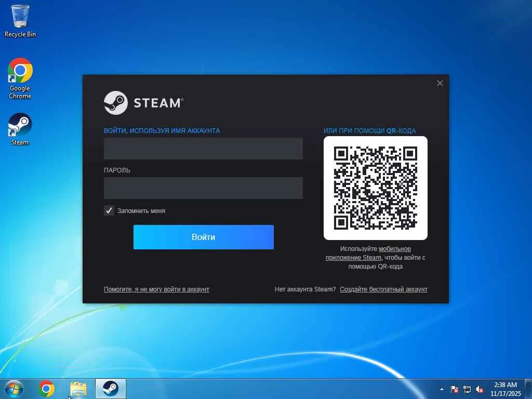Click the blue Войти sign-in button

(204, 237)
